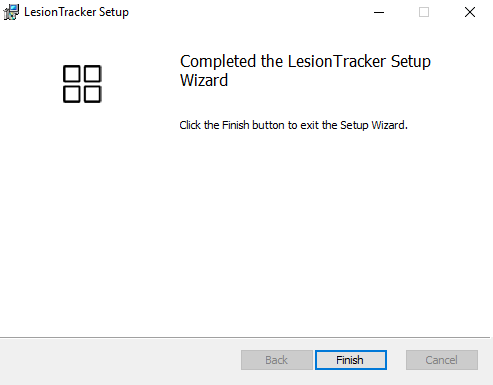
Task: Click the "Click the Finish button" instruction text
Action: point(235,125)
